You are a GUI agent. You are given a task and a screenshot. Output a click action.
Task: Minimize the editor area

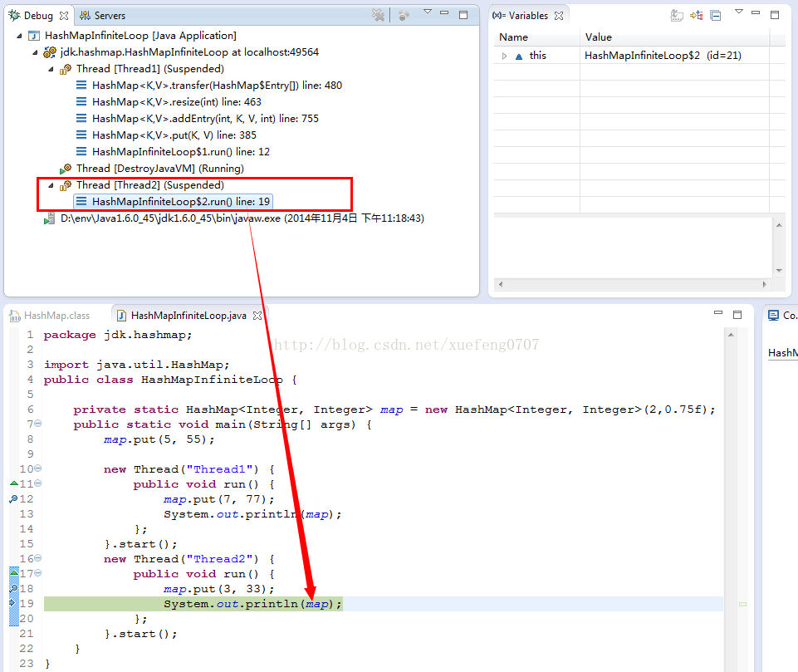pos(718,312)
